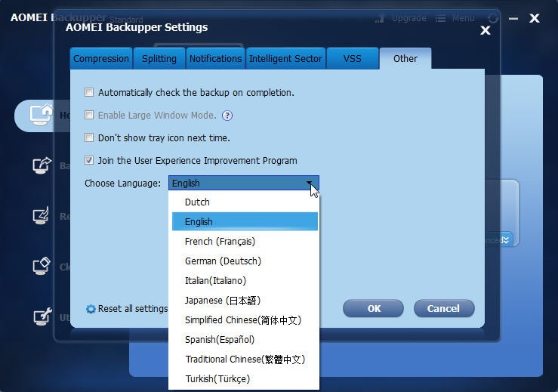Open the Notifications tab
The image size is (558, 392).
point(215,58)
